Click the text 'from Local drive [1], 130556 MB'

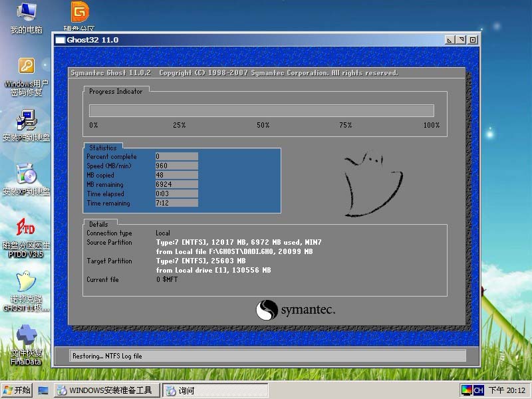click(x=213, y=271)
